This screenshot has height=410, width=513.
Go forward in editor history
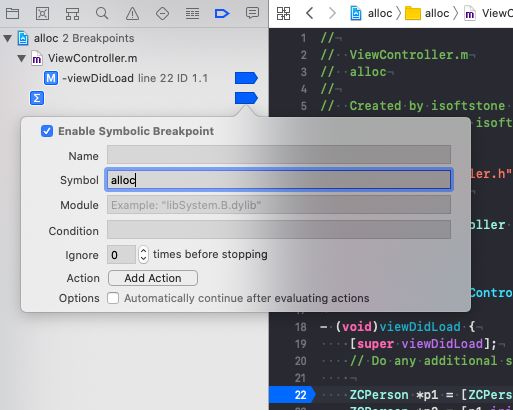pos(332,13)
